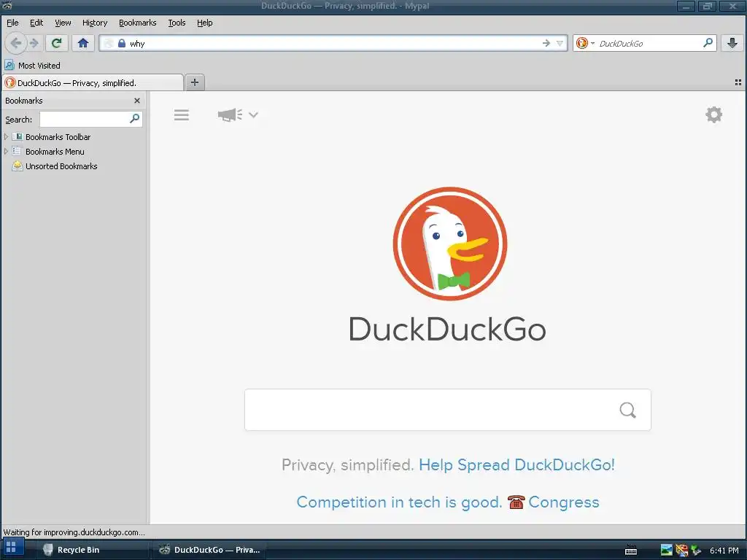The width and height of the screenshot is (747, 560).
Task: Follow the Help Spread DuckDuckGo! link
Action: (x=517, y=464)
